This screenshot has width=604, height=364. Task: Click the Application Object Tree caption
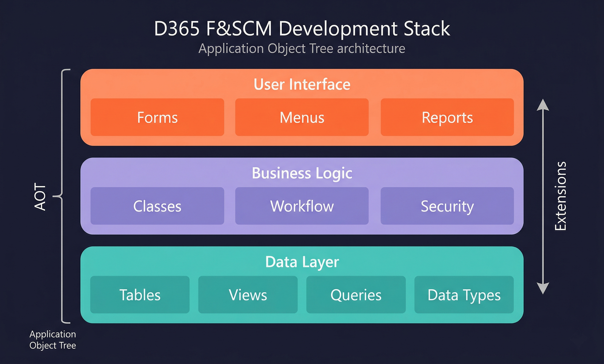[53, 340]
